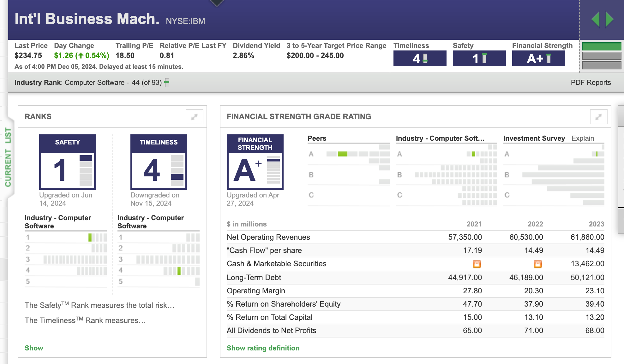Click the 2021 Operating Margin value 27.80
This screenshot has height=364, width=624.
click(472, 291)
